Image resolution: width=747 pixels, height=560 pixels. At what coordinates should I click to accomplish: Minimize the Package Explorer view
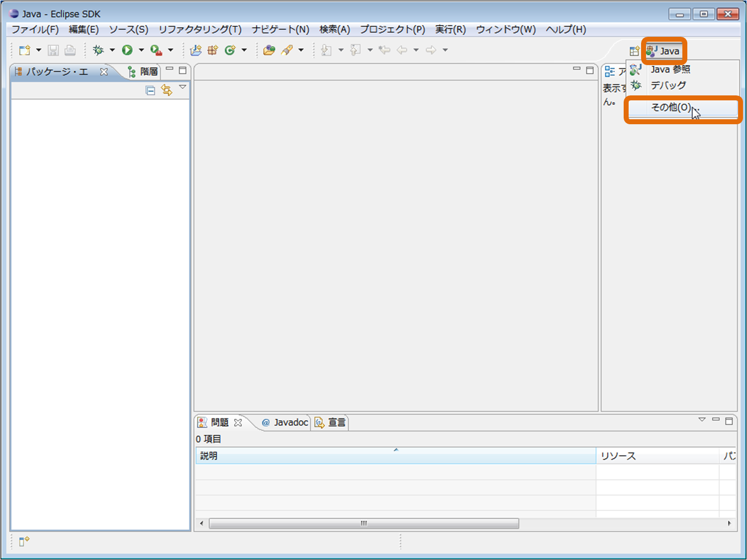pyautogui.click(x=170, y=69)
